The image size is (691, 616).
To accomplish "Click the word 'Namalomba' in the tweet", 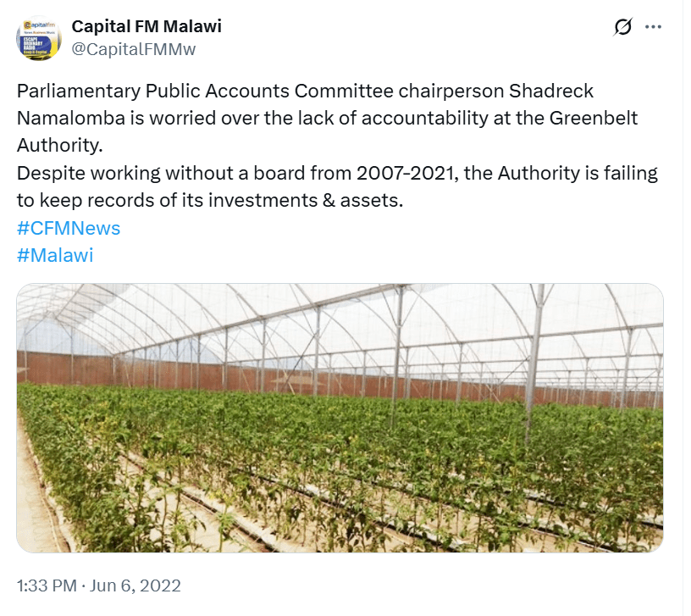I will click(64, 118).
